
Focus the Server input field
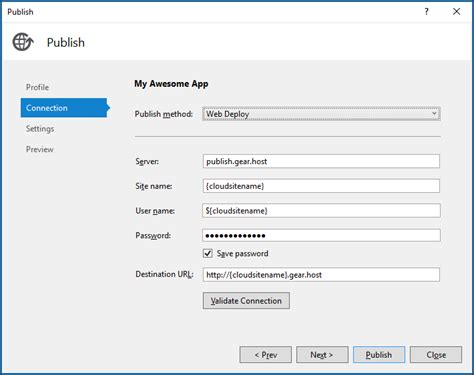coord(321,161)
